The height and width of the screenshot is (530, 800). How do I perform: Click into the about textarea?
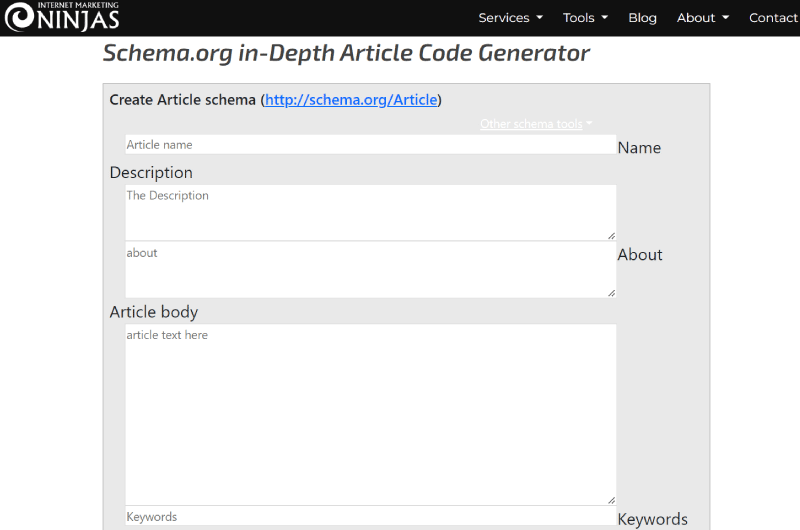click(x=370, y=270)
